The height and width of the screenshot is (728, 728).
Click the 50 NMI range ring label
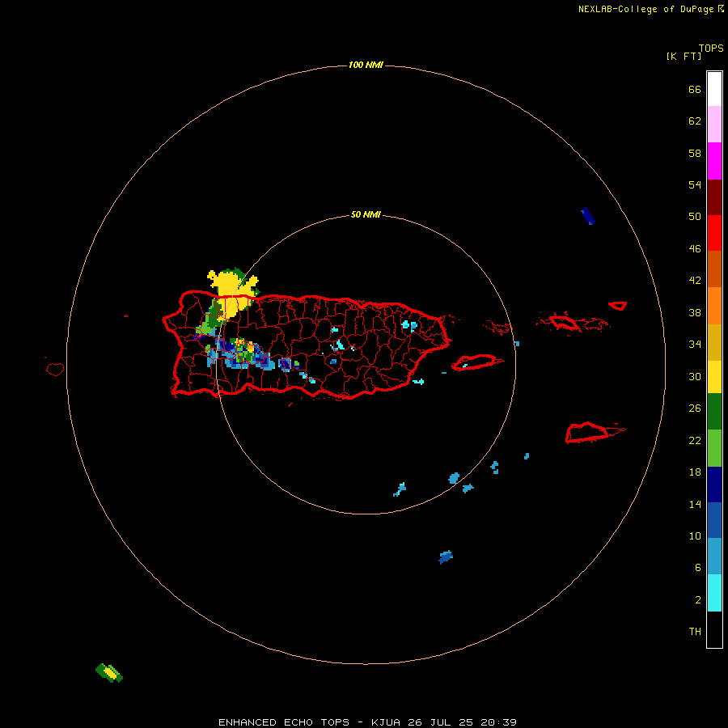tap(366, 214)
